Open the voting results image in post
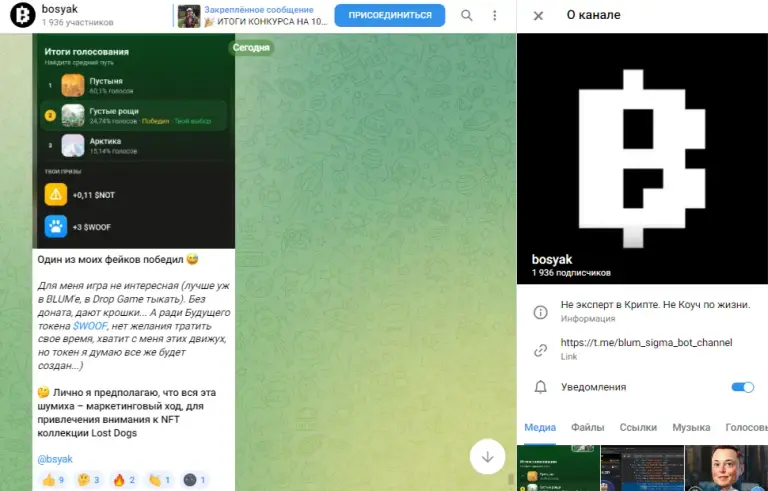Viewport: 768px width, 491px height. [x=134, y=141]
